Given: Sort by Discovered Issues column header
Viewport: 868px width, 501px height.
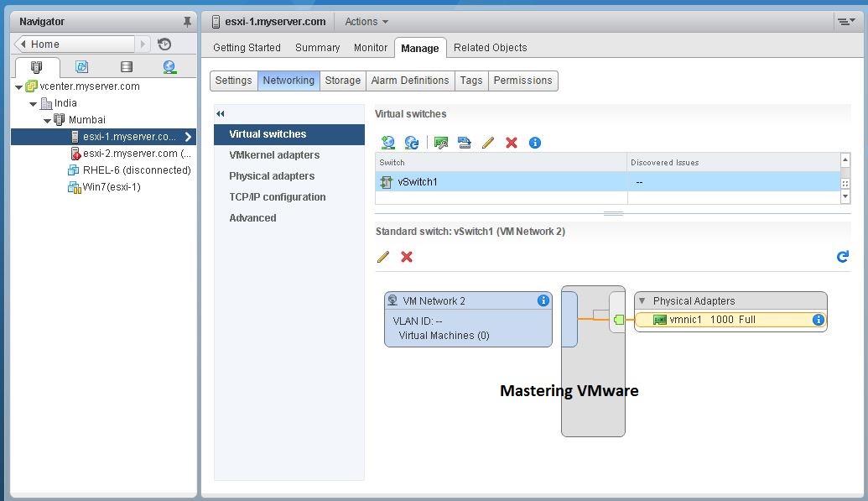Looking at the screenshot, I should pyautogui.click(x=734, y=162).
